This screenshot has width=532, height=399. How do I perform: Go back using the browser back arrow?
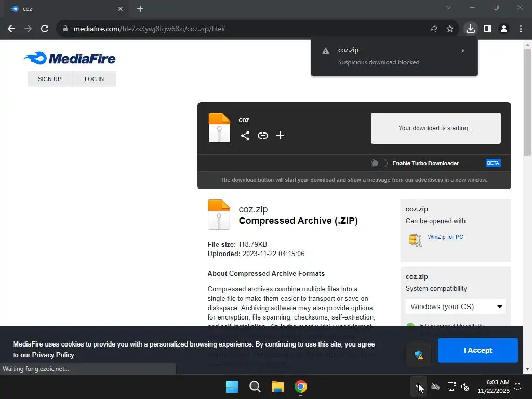click(x=11, y=29)
